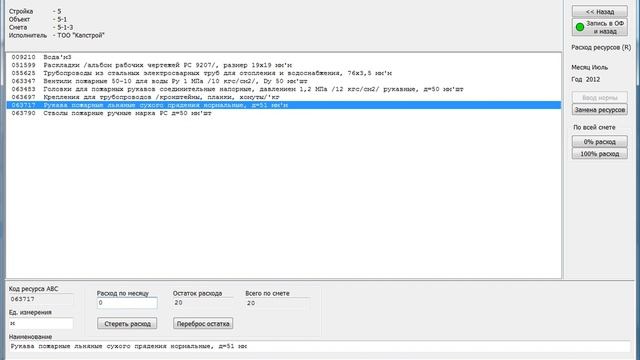Select row 063790 Стволы пожарные ручные
The height and width of the screenshot is (360, 640).
coord(284,113)
